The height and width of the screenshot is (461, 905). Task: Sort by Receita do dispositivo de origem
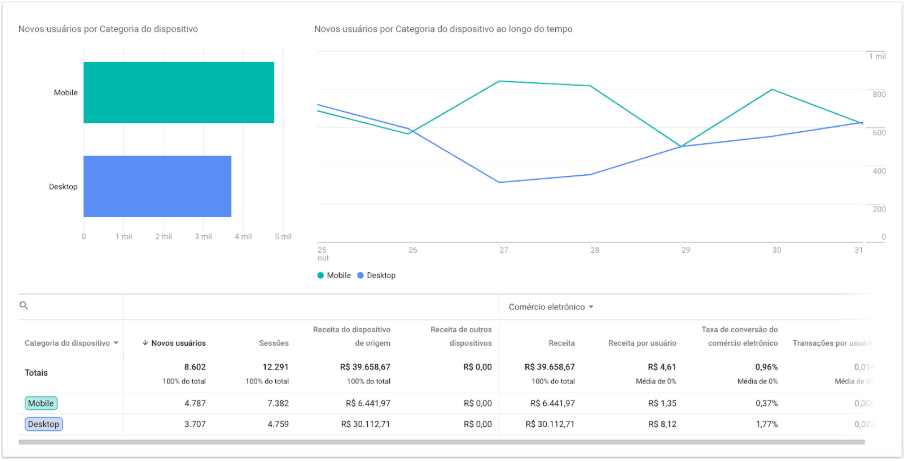coord(351,335)
